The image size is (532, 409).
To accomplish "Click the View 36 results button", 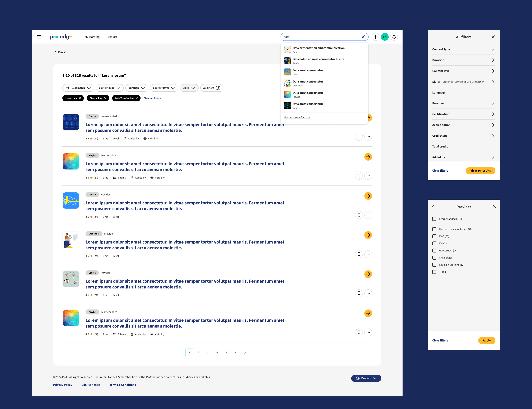I will (480, 171).
